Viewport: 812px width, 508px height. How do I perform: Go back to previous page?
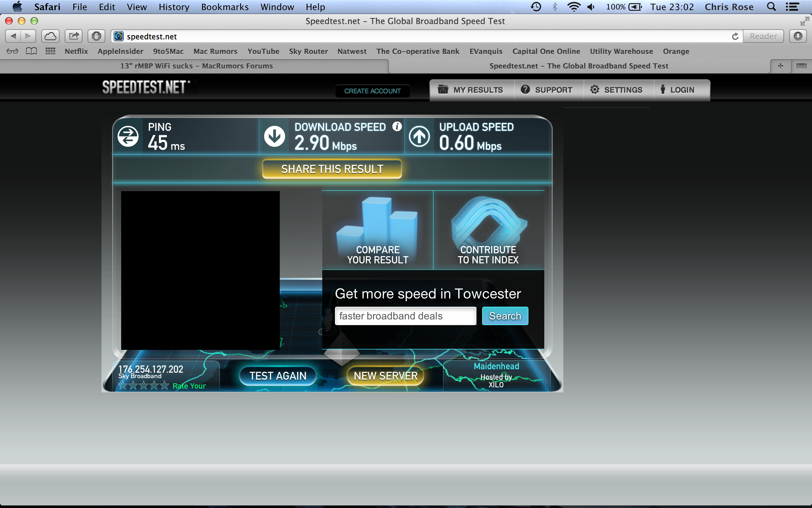coord(13,36)
